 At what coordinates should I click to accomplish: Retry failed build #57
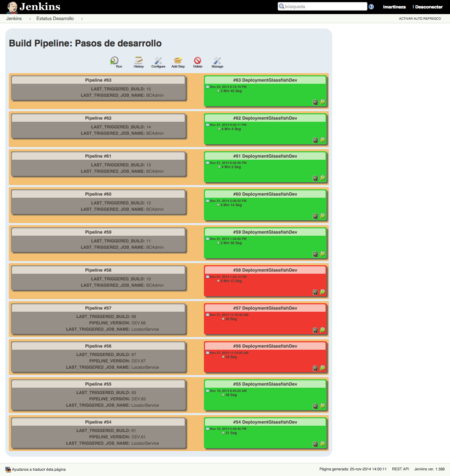point(322,330)
